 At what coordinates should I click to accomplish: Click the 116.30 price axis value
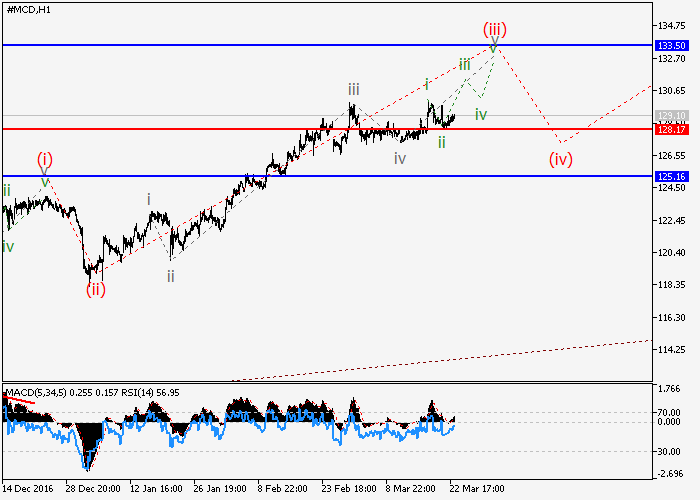[671, 317]
